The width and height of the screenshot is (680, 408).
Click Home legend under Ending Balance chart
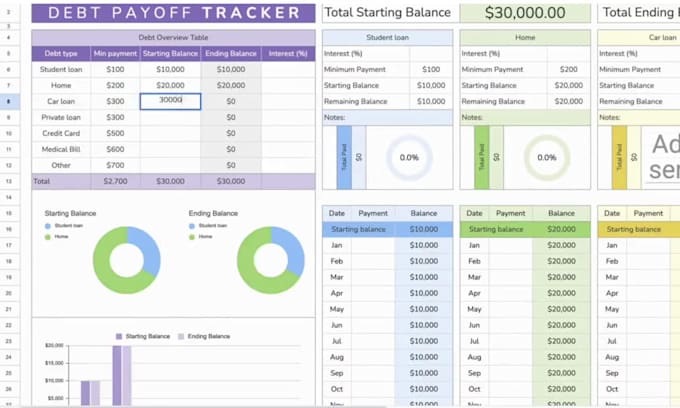[x=201, y=237]
